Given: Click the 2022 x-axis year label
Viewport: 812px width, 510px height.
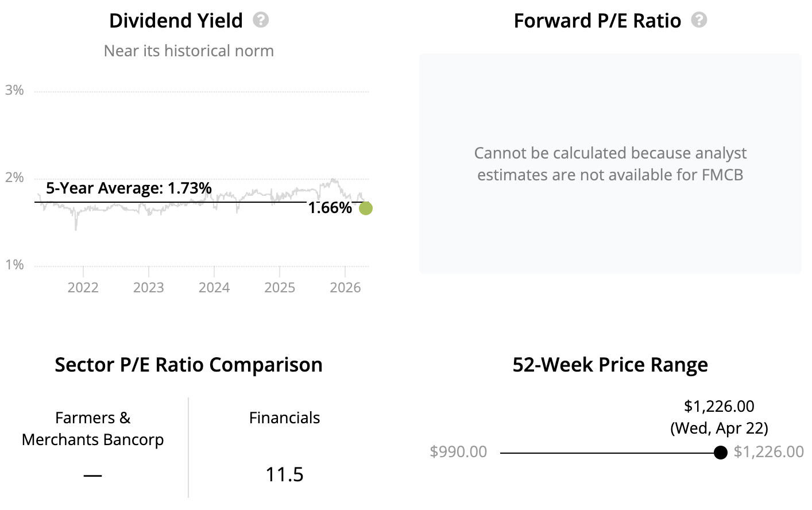Looking at the screenshot, I should click(83, 287).
